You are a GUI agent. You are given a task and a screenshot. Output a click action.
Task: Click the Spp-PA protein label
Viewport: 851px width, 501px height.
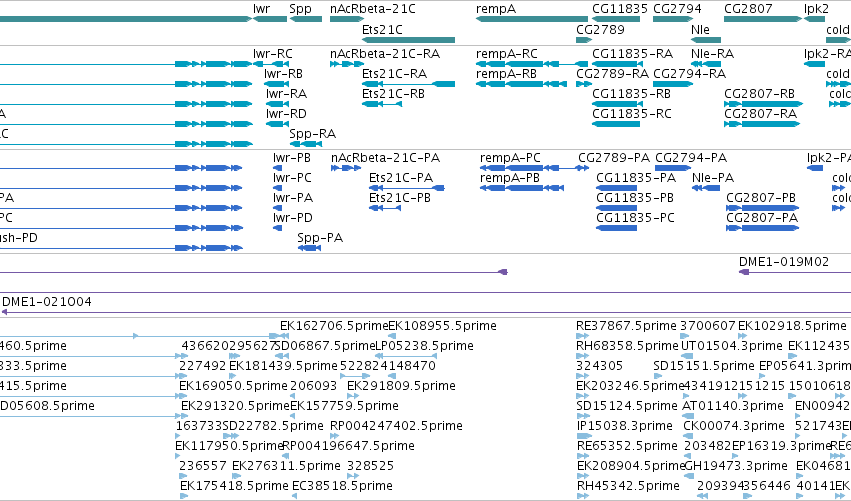coord(320,238)
